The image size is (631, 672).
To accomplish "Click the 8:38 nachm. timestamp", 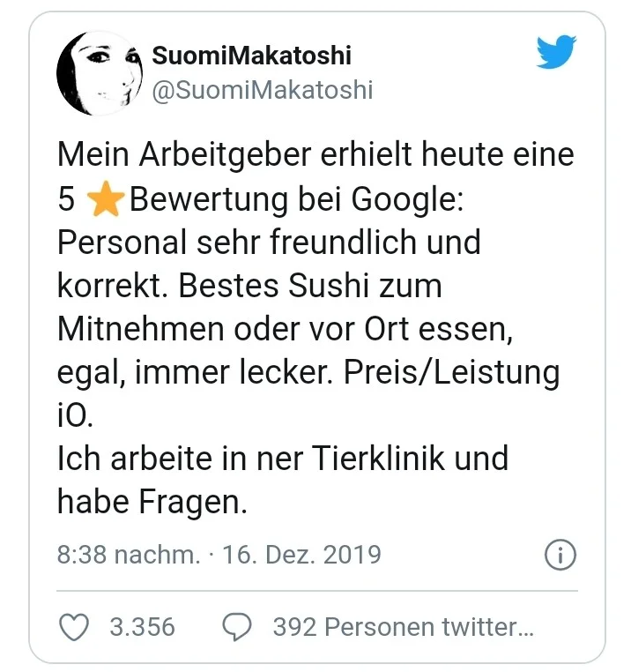I will tap(129, 555).
